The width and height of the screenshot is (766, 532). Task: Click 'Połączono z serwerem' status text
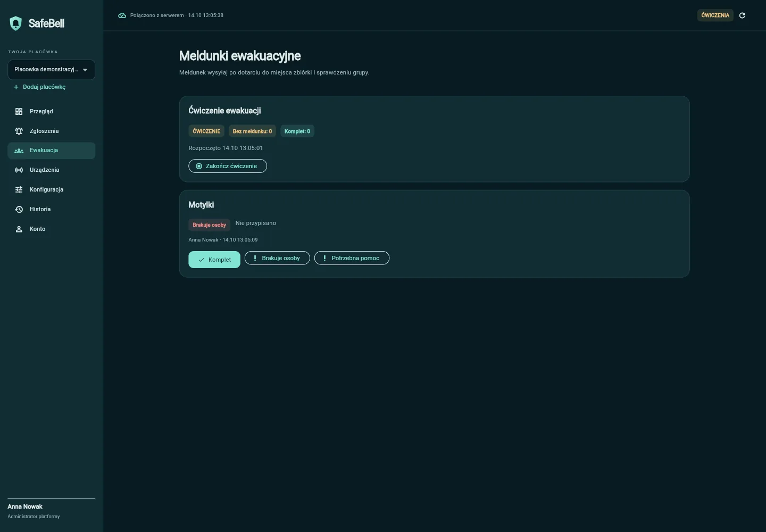pyautogui.click(x=157, y=15)
